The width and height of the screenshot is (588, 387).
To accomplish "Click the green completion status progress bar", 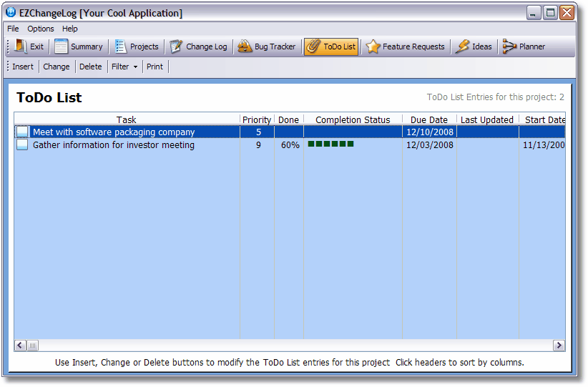I will click(x=330, y=144).
